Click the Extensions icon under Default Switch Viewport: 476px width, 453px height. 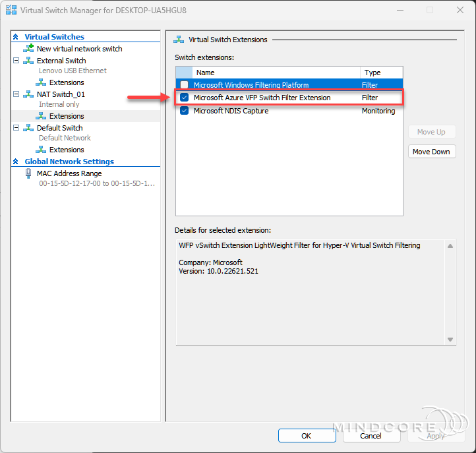(x=41, y=150)
